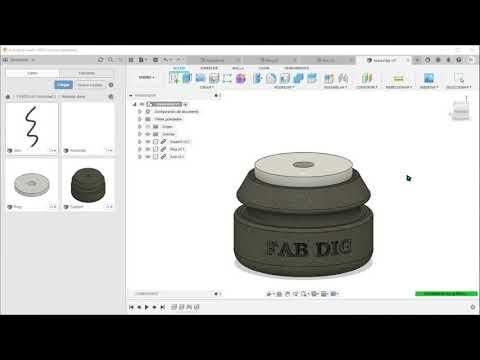Viewport: 480px width, 360px height.
Task: Open the Diseño workspace dropdown
Action: pyautogui.click(x=147, y=77)
